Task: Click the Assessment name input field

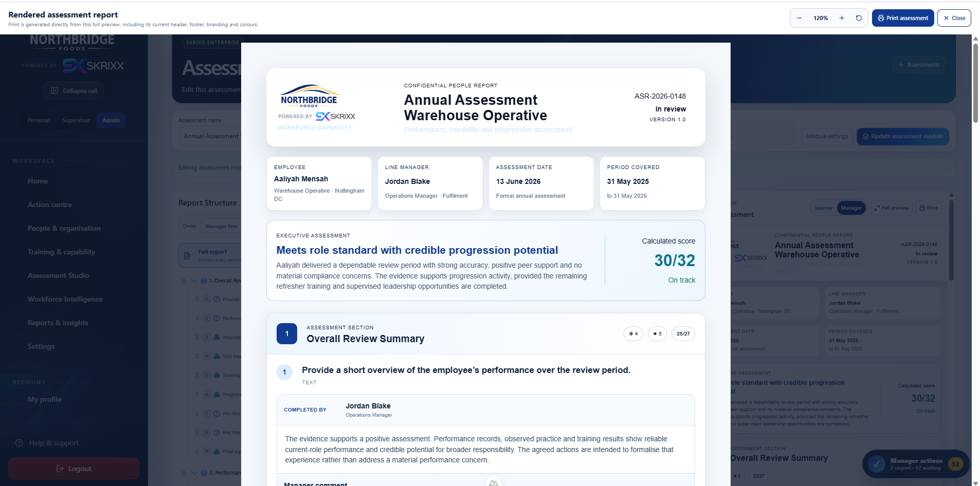Action: pos(210,136)
